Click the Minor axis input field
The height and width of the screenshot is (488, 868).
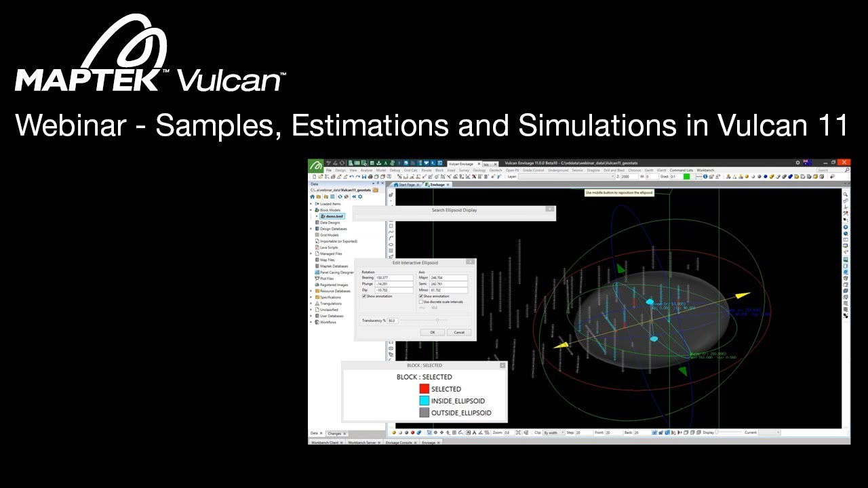click(x=448, y=290)
